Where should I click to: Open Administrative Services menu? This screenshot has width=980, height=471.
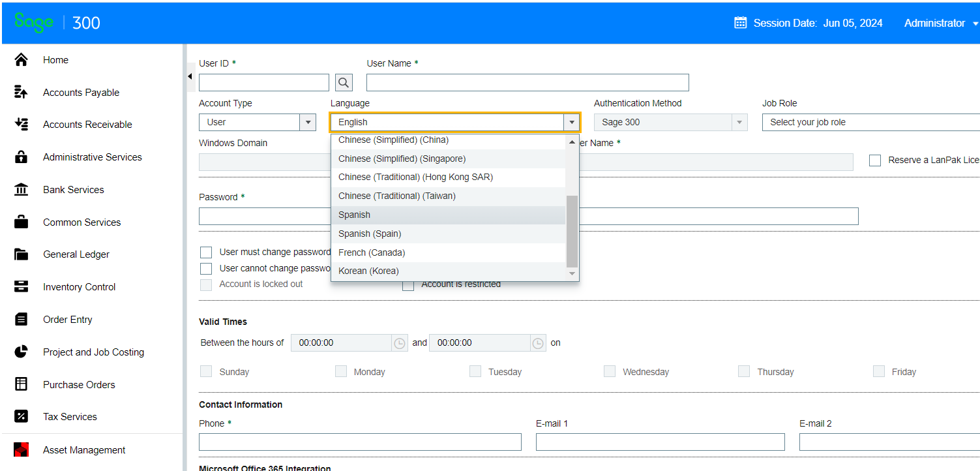(93, 157)
